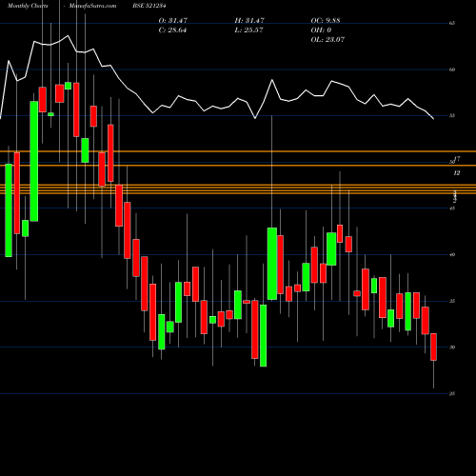Click the 35 price axis label
The width and height of the screenshot is (476, 476).
click(452, 301)
